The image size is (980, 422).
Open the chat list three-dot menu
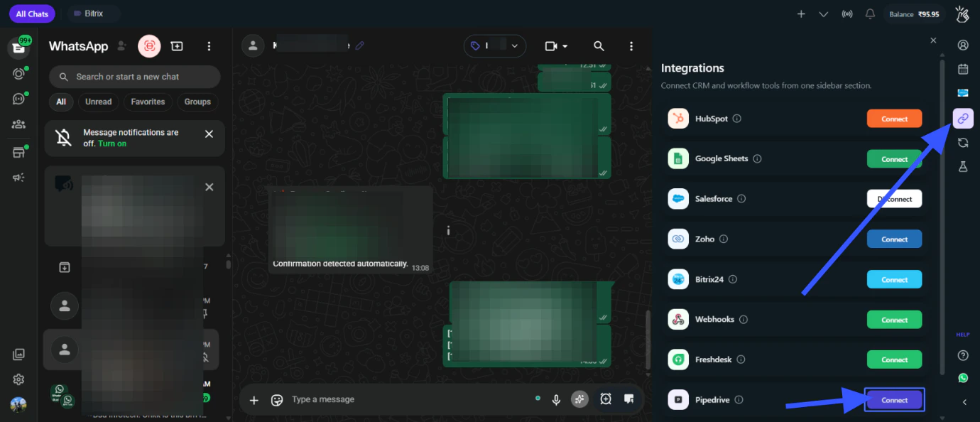pyautogui.click(x=209, y=46)
